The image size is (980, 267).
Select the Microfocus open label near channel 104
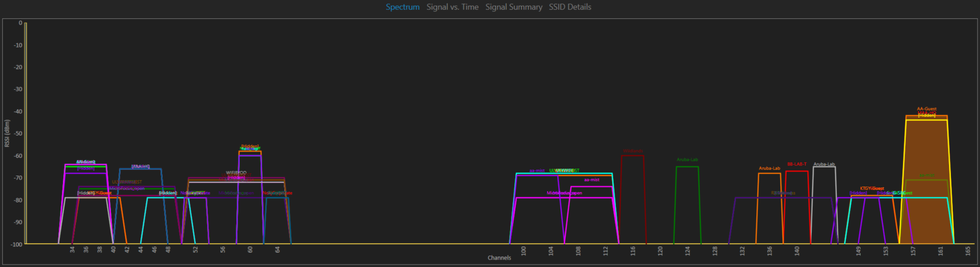pos(564,193)
